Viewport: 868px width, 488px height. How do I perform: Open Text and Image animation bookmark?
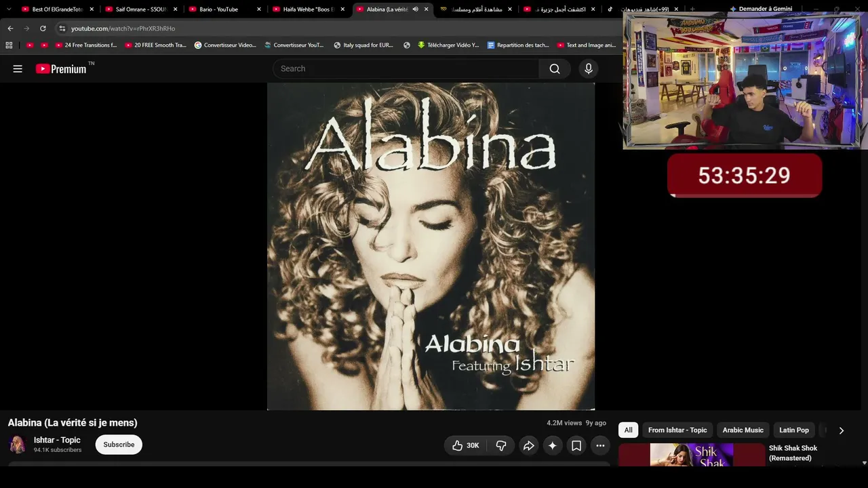587,45
